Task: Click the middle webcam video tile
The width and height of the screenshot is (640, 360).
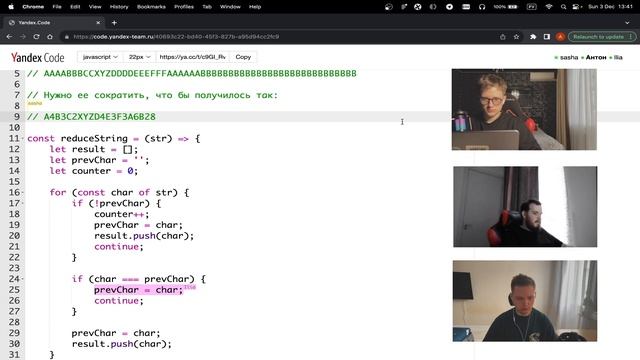Action: tap(525, 207)
